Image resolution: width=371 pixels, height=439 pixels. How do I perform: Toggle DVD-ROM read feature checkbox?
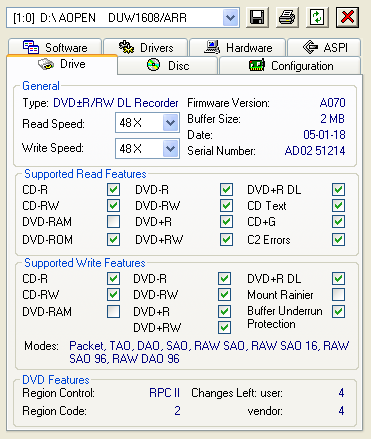click(x=113, y=239)
